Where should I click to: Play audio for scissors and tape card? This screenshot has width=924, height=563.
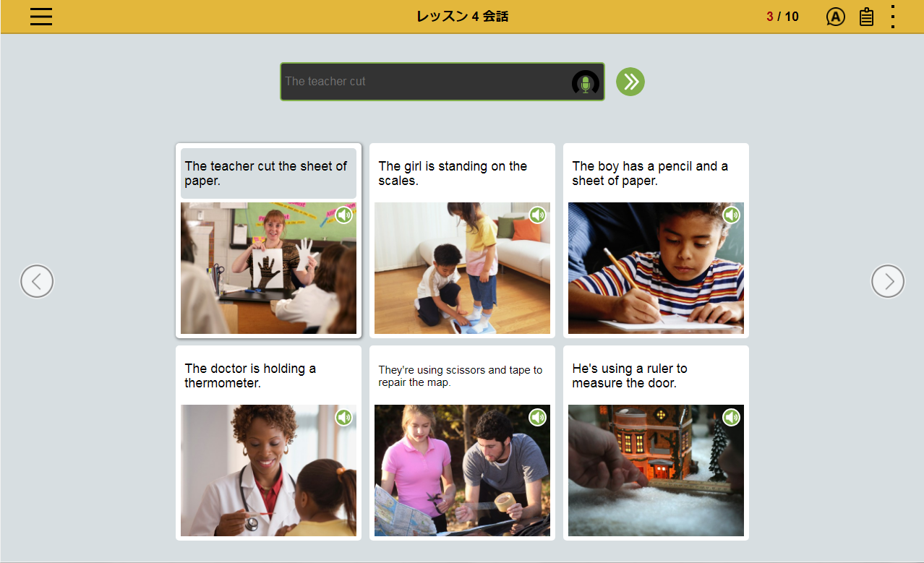537,417
